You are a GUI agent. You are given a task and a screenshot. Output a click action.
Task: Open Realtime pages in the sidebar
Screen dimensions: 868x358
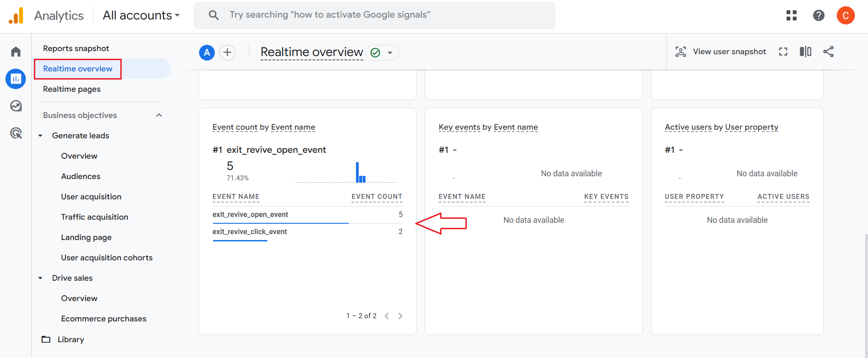[x=71, y=89]
